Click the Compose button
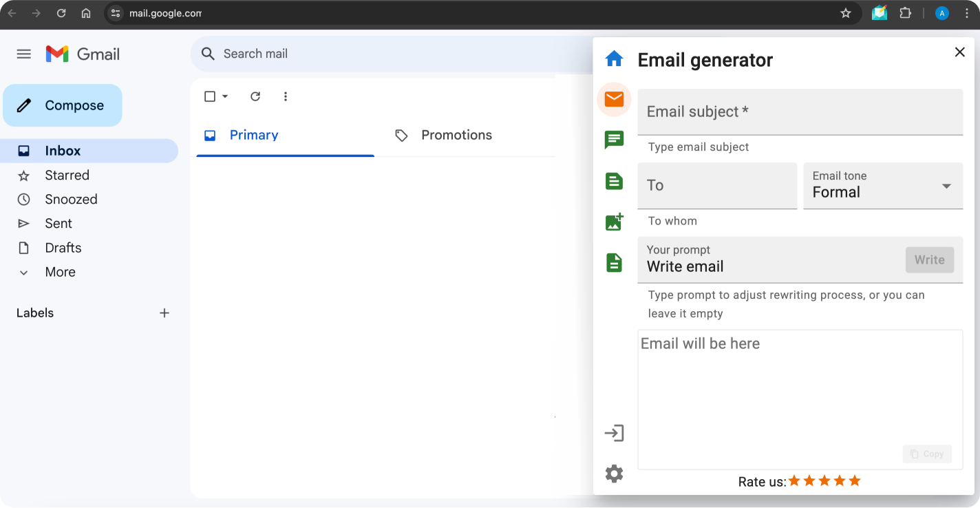 click(63, 105)
